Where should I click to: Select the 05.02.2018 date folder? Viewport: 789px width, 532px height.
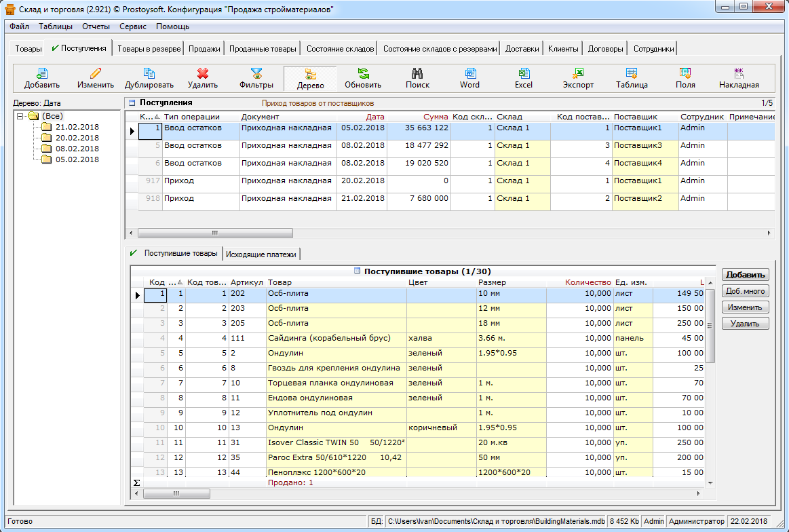77,159
